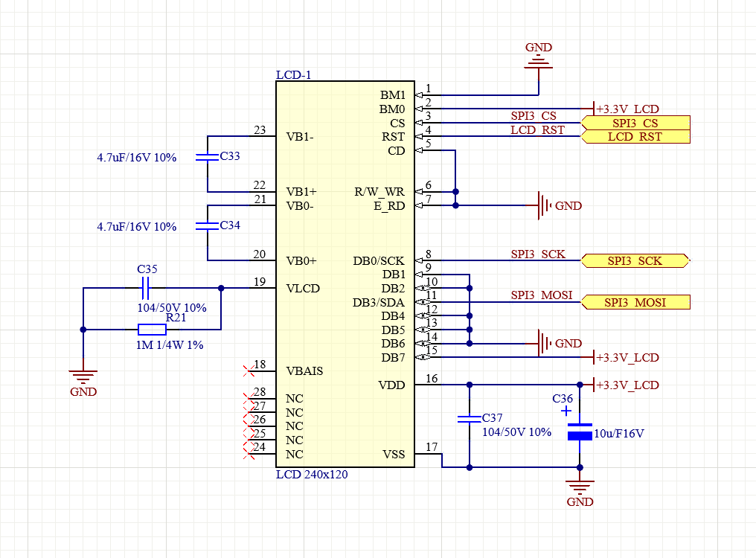Click capacitor C37 symbol

pyautogui.click(x=470, y=418)
